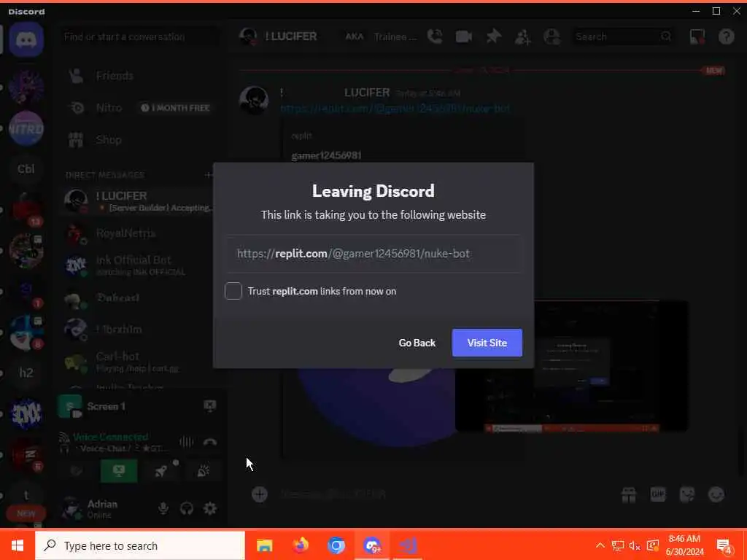The width and height of the screenshot is (747, 560).
Task: Open Discord home direct messages icon
Action: coord(26,39)
